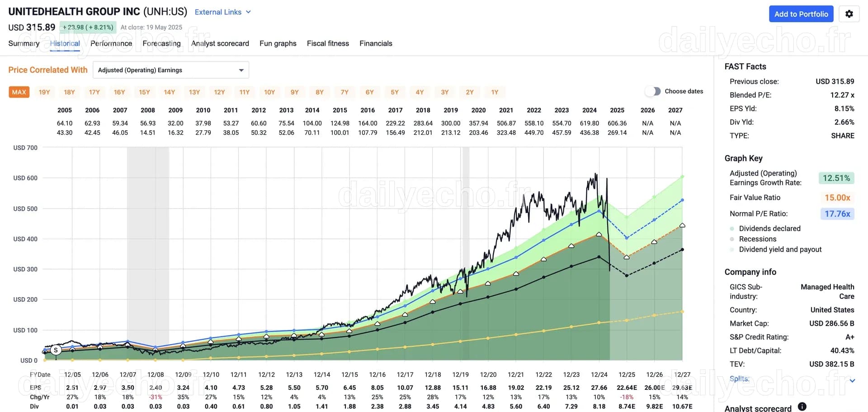Open the Performance tab

[x=111, y=43]
